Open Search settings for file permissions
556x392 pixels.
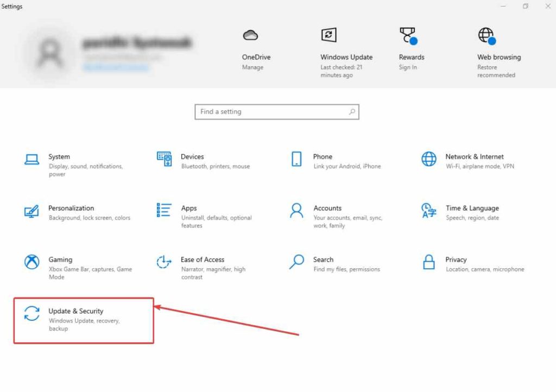[323, 263]
